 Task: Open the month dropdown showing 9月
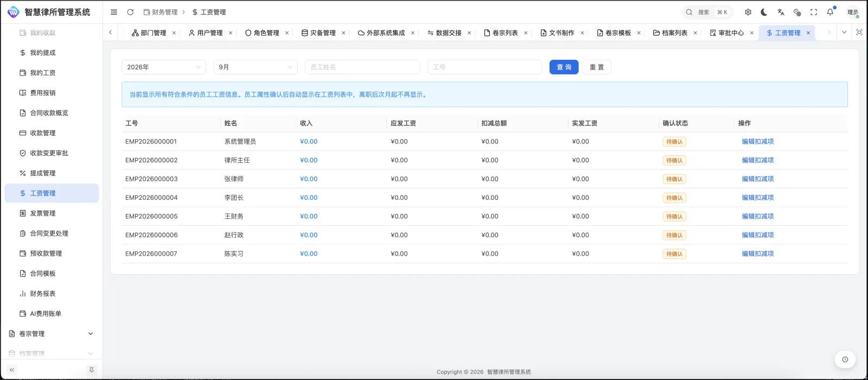tap(256, 67)
